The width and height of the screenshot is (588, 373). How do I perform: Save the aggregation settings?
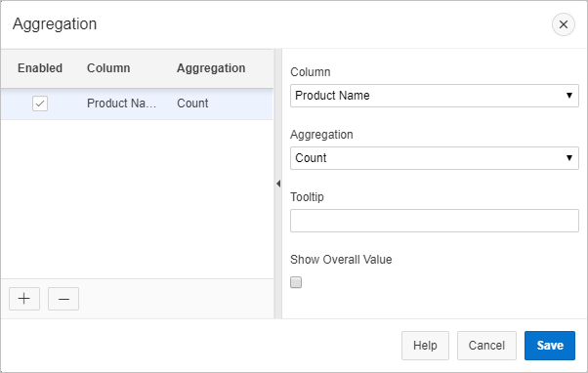click(550, 346)
